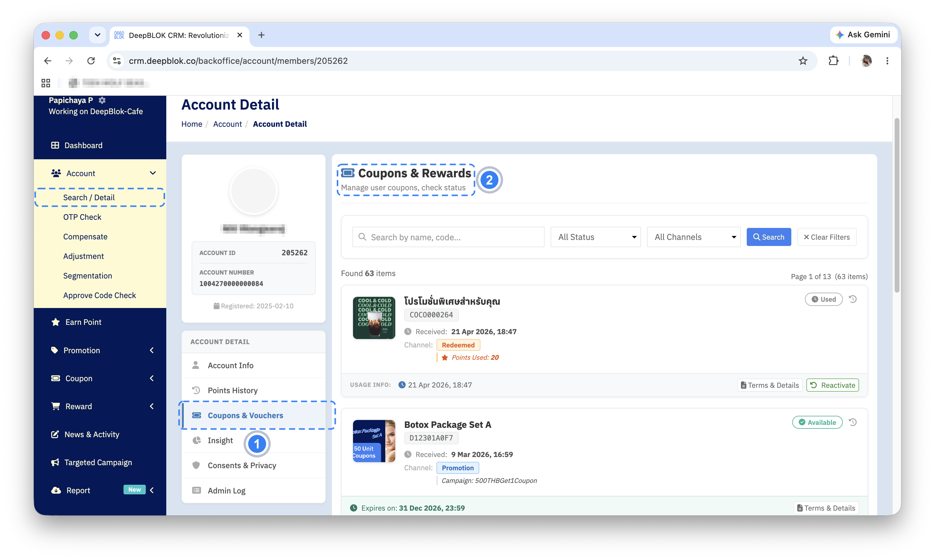This screenshot has width=935, height=560.
Task: Open a new browser tab
Action: click(x=261, y=35)
